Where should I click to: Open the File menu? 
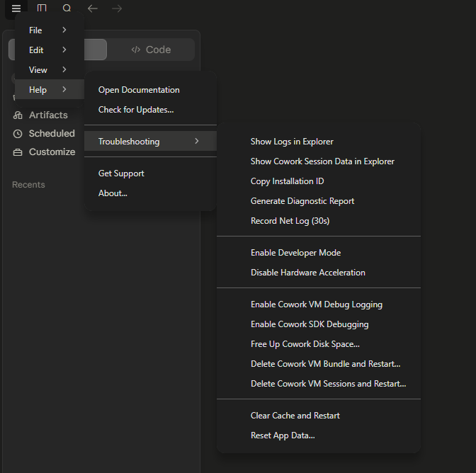(50, 30)
